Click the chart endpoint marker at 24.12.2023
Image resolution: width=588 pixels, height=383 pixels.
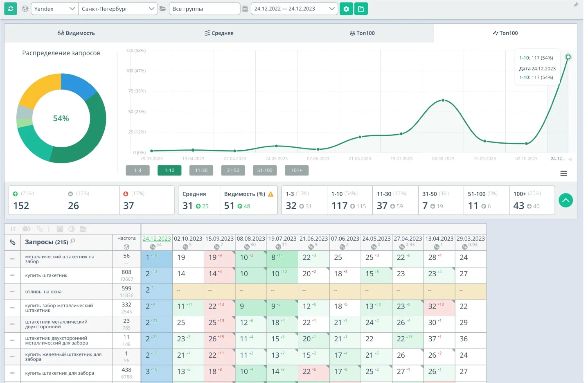pos(568,57)
